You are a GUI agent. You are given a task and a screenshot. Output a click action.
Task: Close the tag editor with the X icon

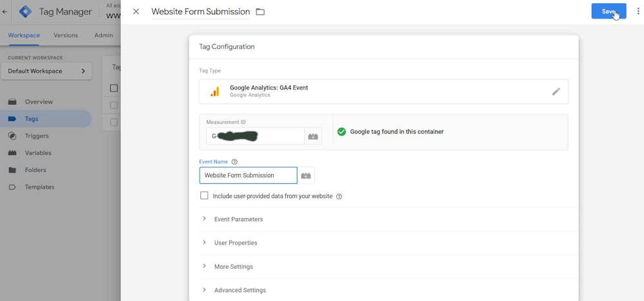[x=136, y=12]
